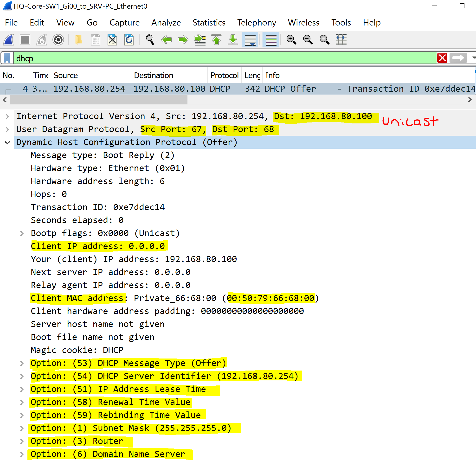
Task: Reset text to normal size
Action: tap(324, 39)
